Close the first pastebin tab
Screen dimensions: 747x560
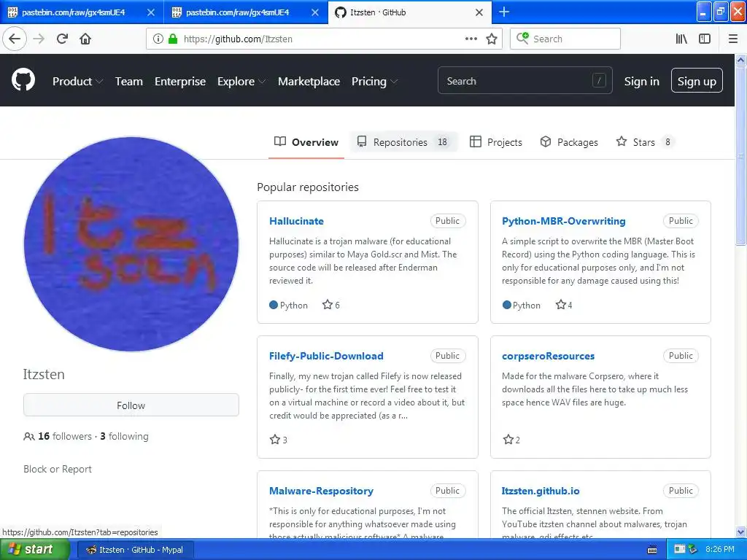pyautogui.click(x=150, y=12)
